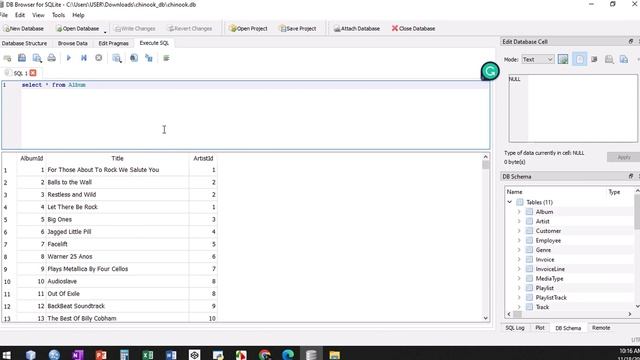Open the dropdown arrow beside Open Database
Screen dimensions: 640x360
(105, 31)
